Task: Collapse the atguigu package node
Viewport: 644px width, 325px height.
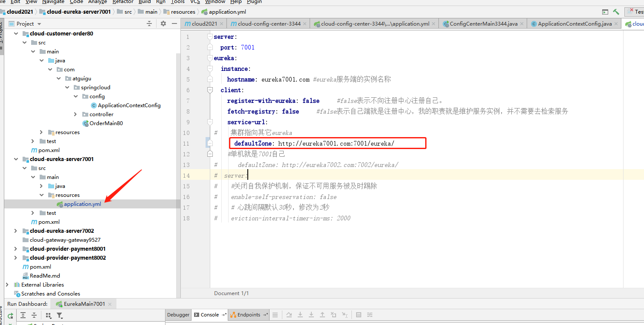Action: (59, 78)
